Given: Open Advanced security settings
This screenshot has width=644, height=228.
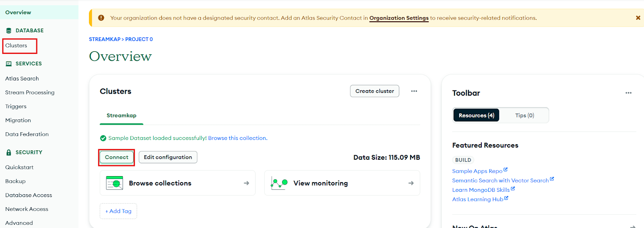Looking at the screenshot, I should (x=19, y=223).
